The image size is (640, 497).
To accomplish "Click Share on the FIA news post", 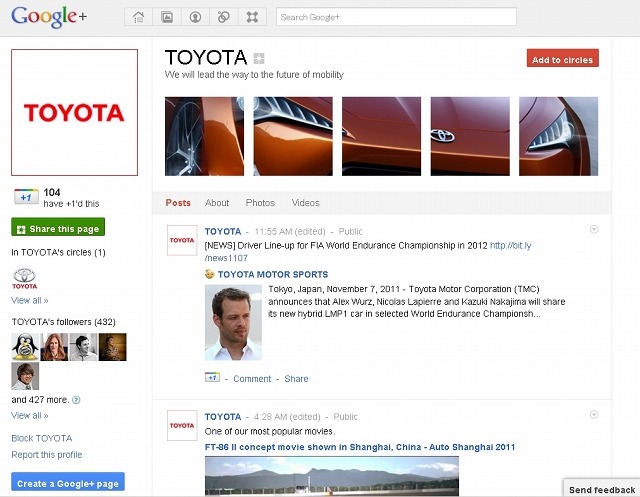I will point(296,379).
